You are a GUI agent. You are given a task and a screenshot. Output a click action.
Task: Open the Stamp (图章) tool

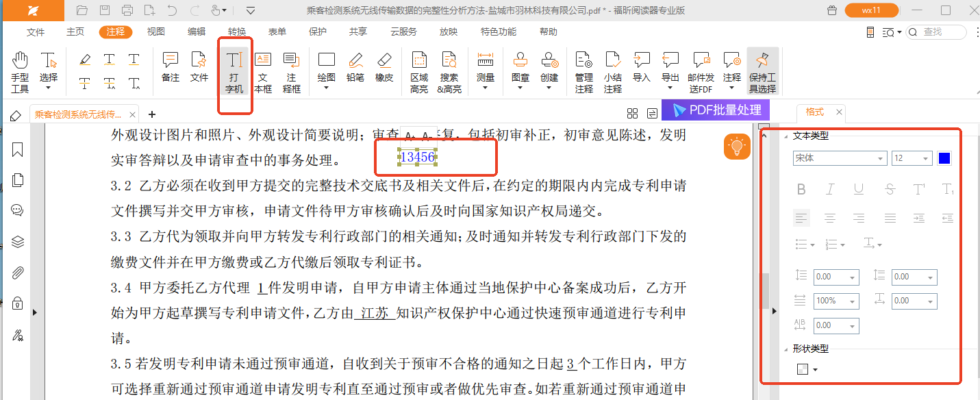click(520, 67)
